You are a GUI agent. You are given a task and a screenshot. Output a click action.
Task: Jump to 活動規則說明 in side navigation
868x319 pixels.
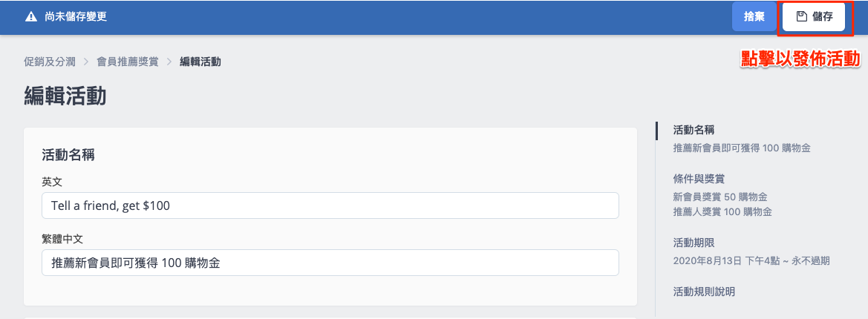703,292
